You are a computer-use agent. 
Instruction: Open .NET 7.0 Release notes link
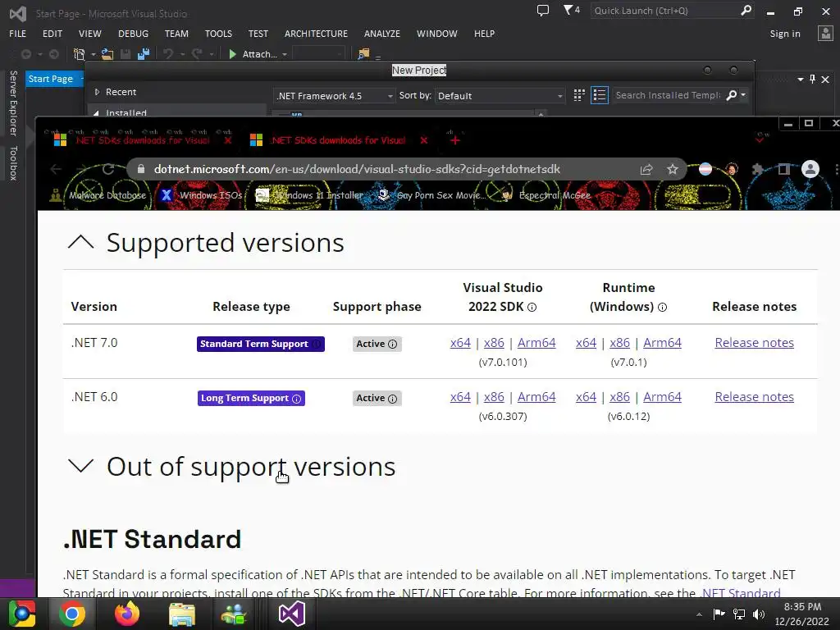click(x=755, y=343)
